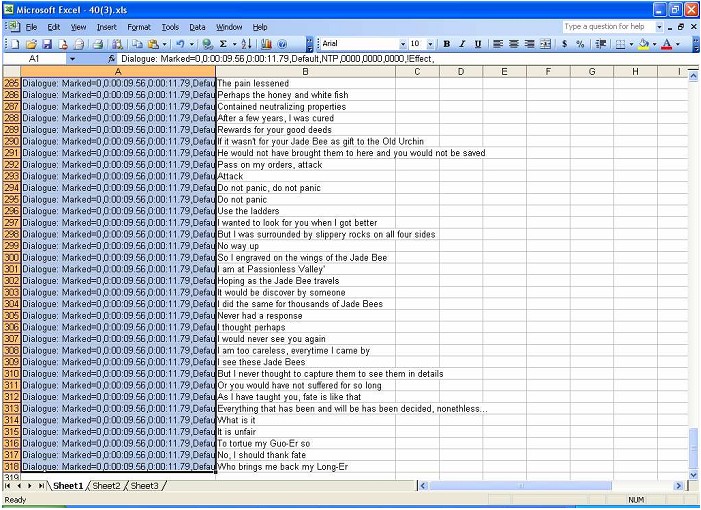Apply percent style

580,44
